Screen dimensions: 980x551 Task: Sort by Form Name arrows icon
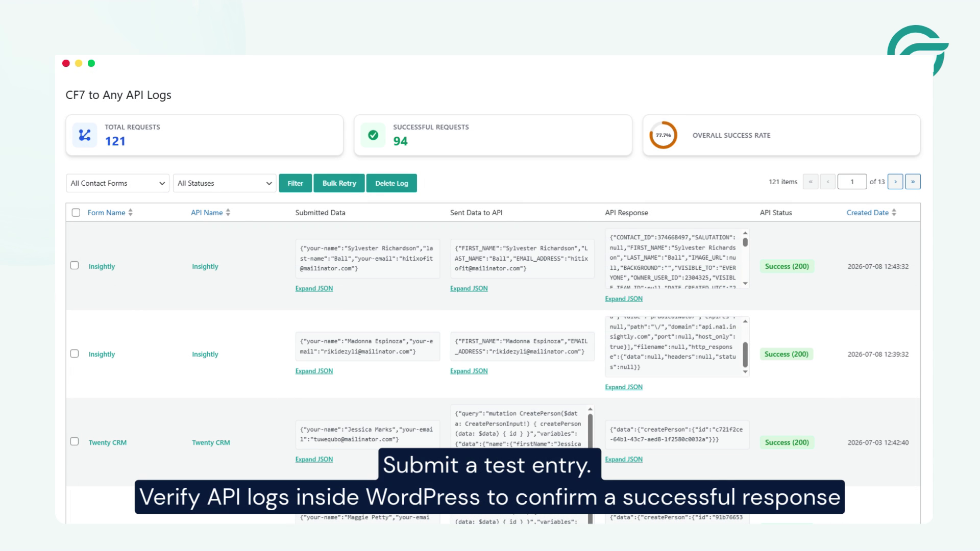coord(131,213)
